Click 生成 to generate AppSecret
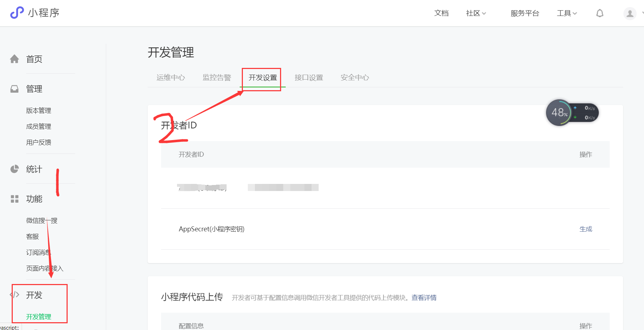This screenshot has width=644, height=330. click(586, 229)
